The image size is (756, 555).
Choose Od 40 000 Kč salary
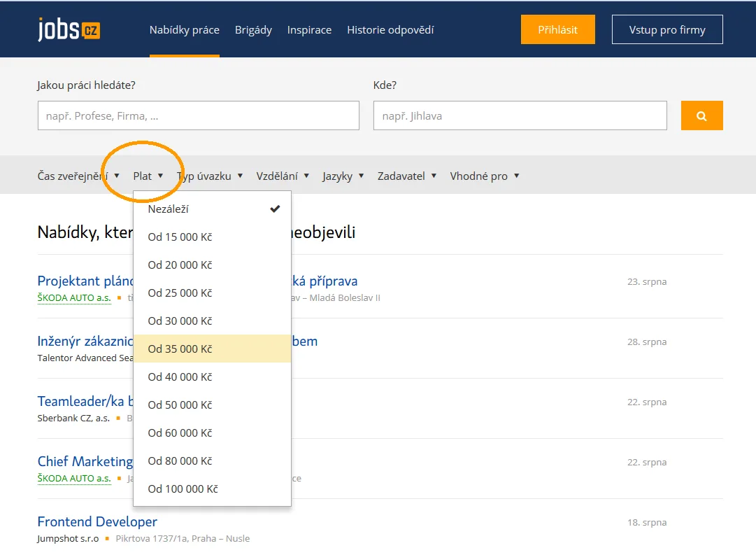point(212,377)
